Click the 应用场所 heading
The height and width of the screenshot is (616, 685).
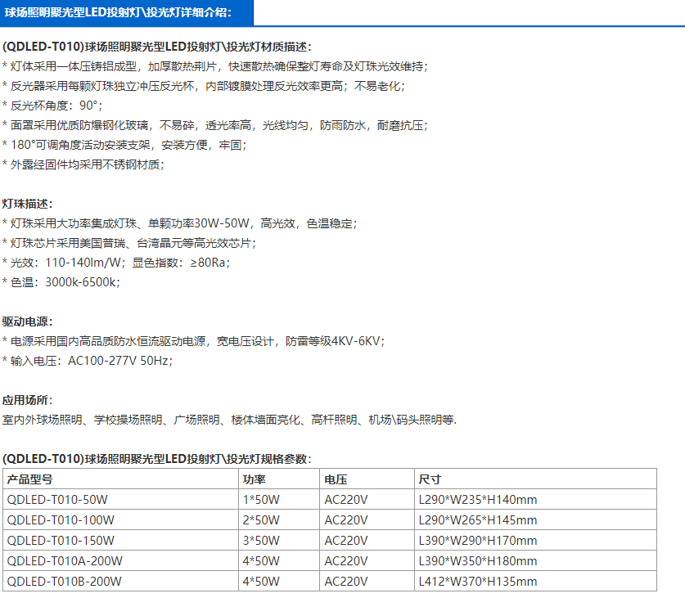click(x=28, y=400)
